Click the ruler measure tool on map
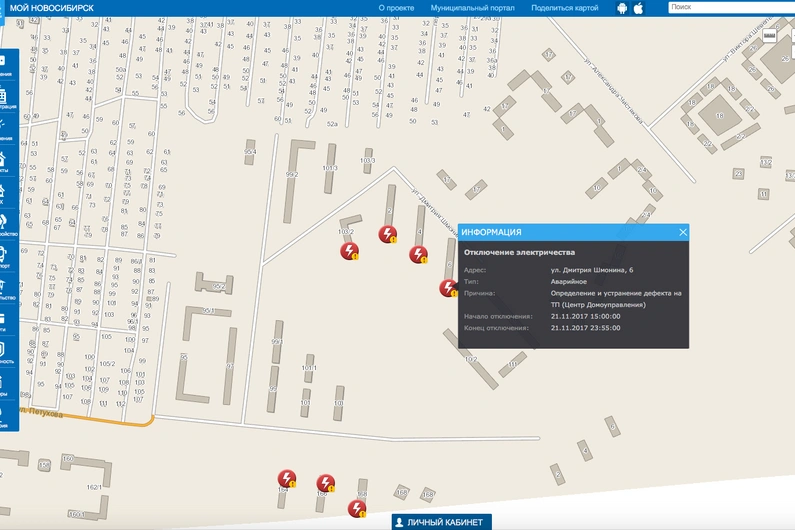This screenshot has width=795, height=530. [x=770, y=33]
